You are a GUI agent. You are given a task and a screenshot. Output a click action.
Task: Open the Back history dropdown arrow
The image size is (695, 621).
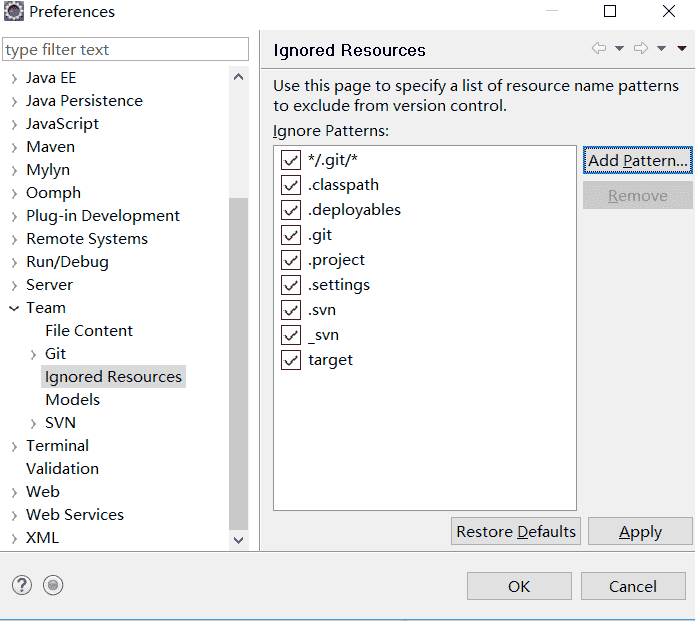pos(619,49)
